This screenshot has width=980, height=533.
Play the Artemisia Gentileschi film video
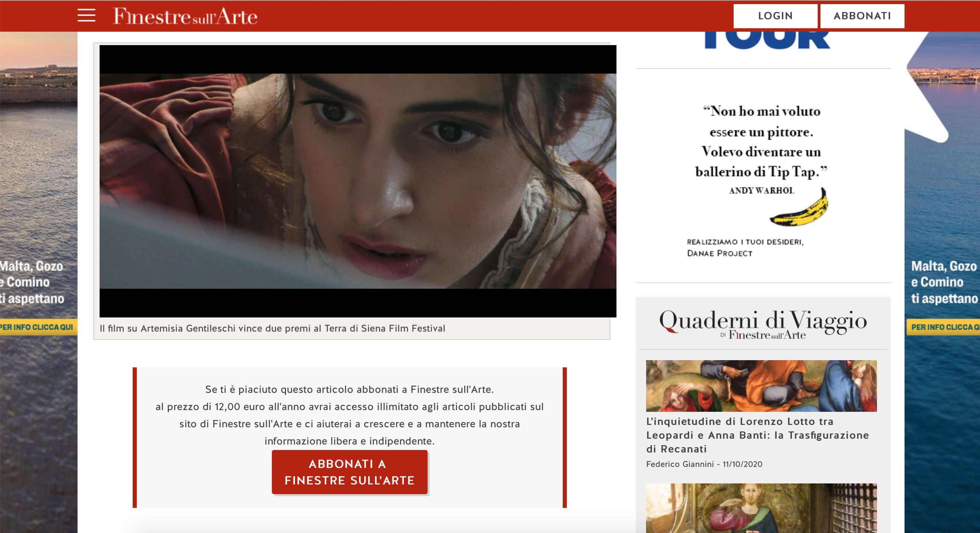(358, 181)
